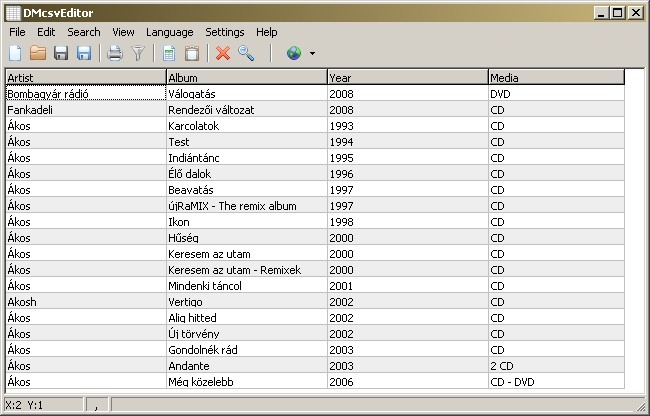Click the clipboard paste icon
The height and width of the screenshot is (416, 650).
click(192, 53)
